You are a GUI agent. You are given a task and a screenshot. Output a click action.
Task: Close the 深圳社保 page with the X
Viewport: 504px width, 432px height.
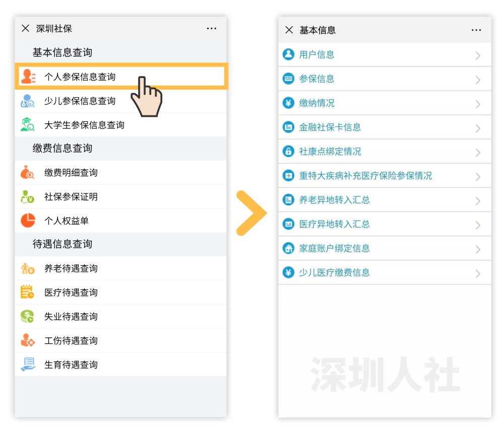25,29
